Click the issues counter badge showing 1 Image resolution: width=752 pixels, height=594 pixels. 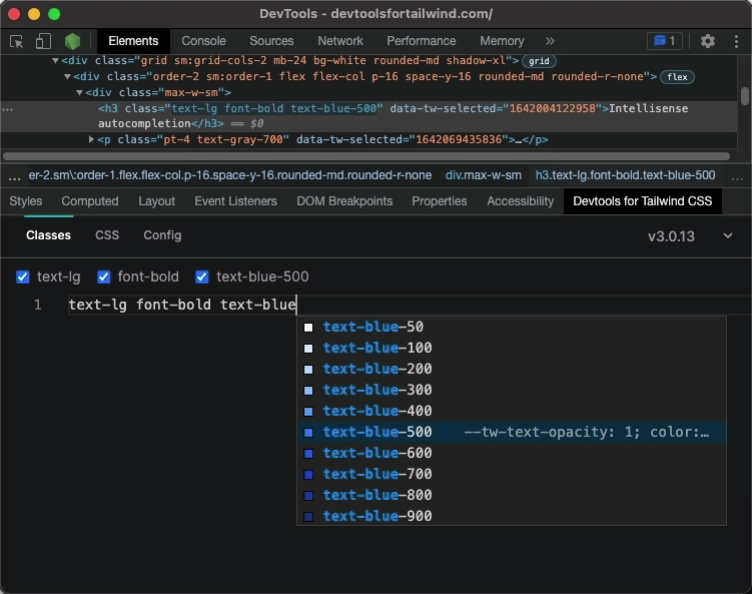pyautogui.click(x=665, y=41)
